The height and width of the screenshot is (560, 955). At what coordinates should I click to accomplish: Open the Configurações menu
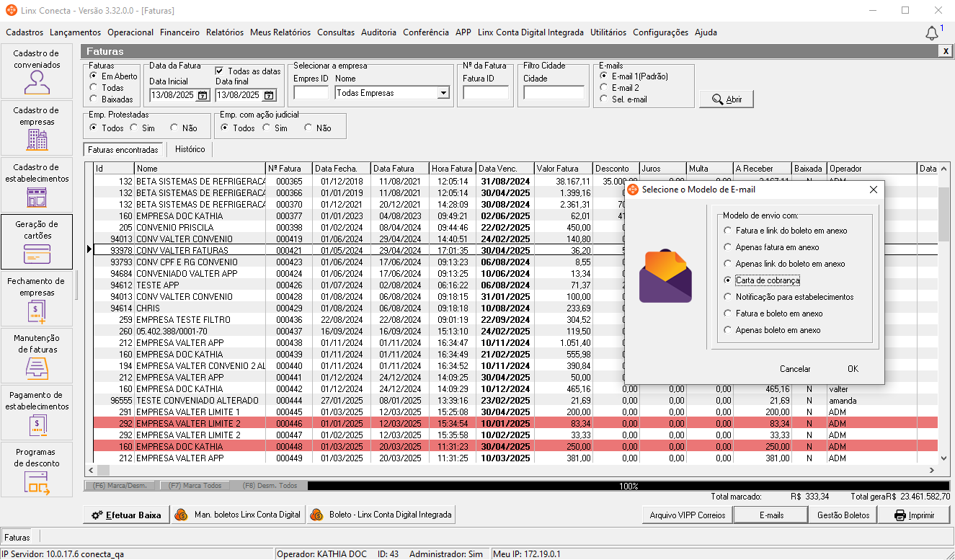660,32
